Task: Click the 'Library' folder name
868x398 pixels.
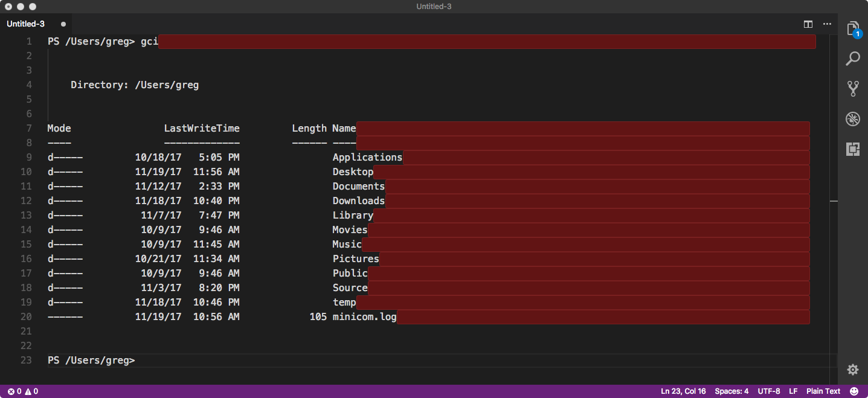Action: pyautogui.click(x=353, y=216)
